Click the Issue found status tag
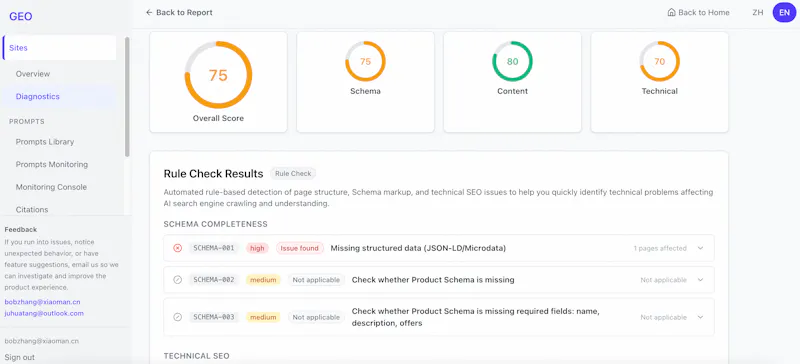 pos(300,248)
